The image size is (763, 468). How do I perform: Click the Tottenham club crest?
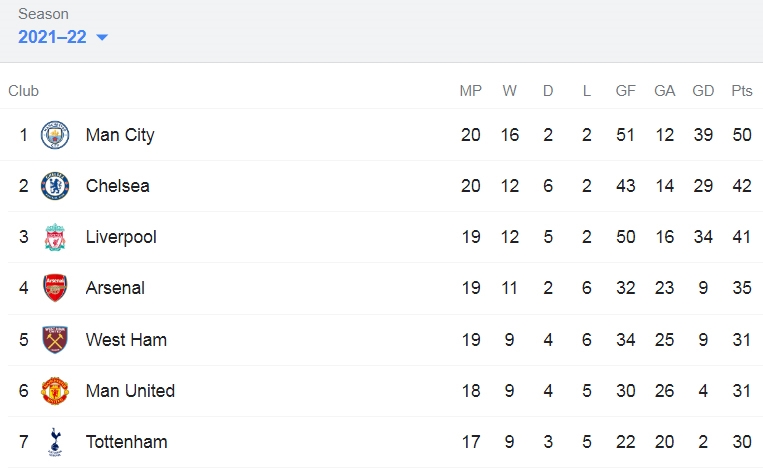point(54,442)
